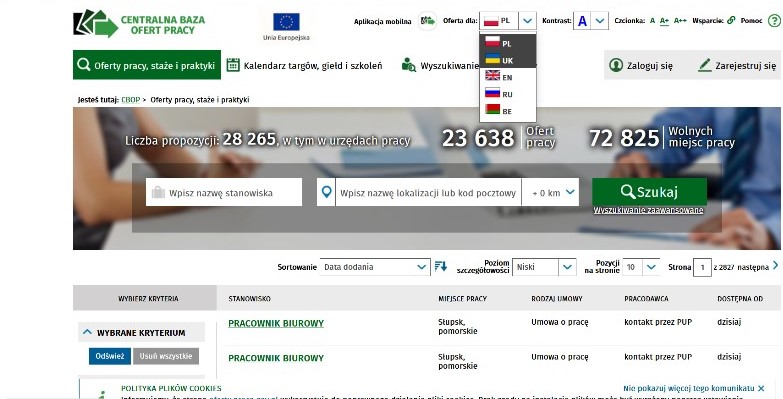The height and width of the screenshot is (399, 783).
Task: Click Zaloguj się button
Action: [641, 65]
